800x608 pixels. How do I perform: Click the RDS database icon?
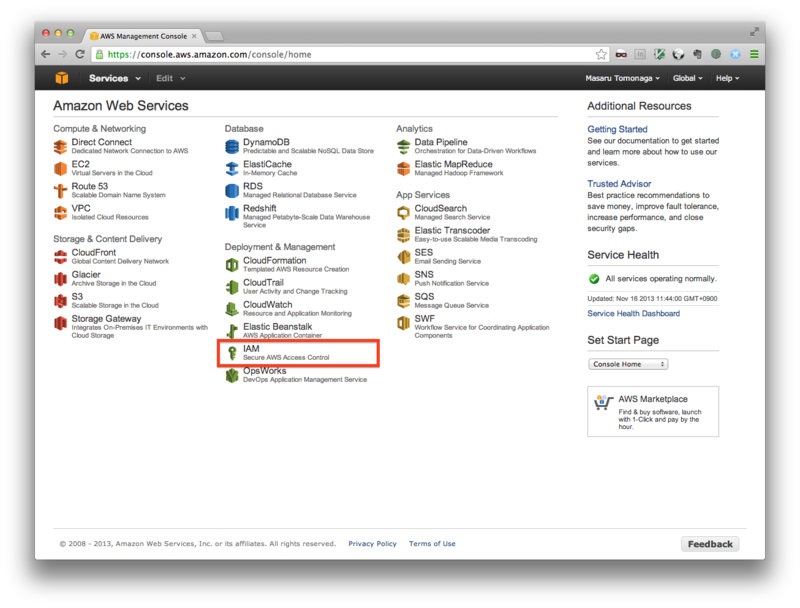coord(232,191)
